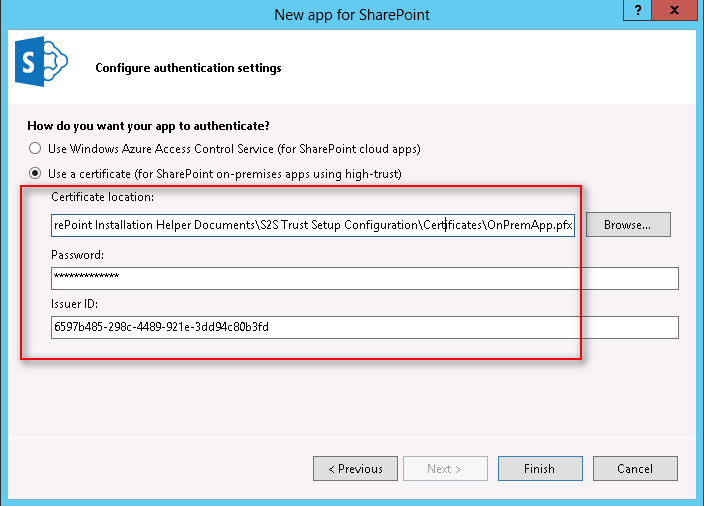
Task: Click the Password label
Action: tap(78, 255)
